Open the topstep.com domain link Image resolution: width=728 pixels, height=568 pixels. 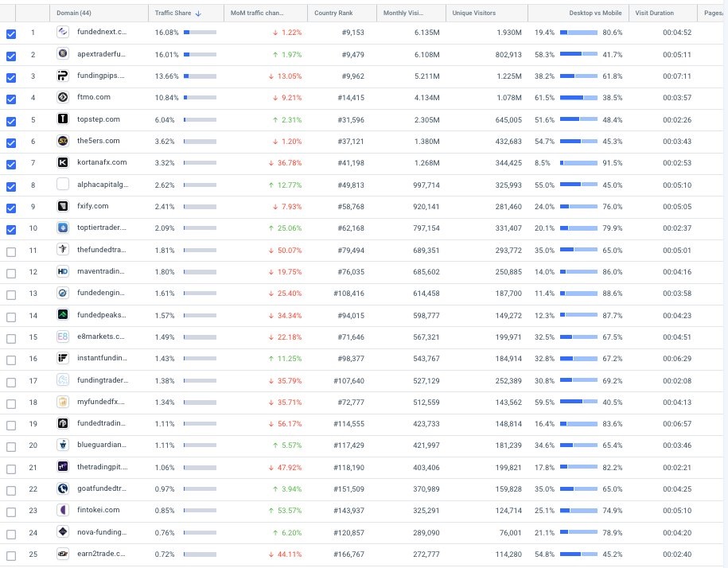point(99,119)
